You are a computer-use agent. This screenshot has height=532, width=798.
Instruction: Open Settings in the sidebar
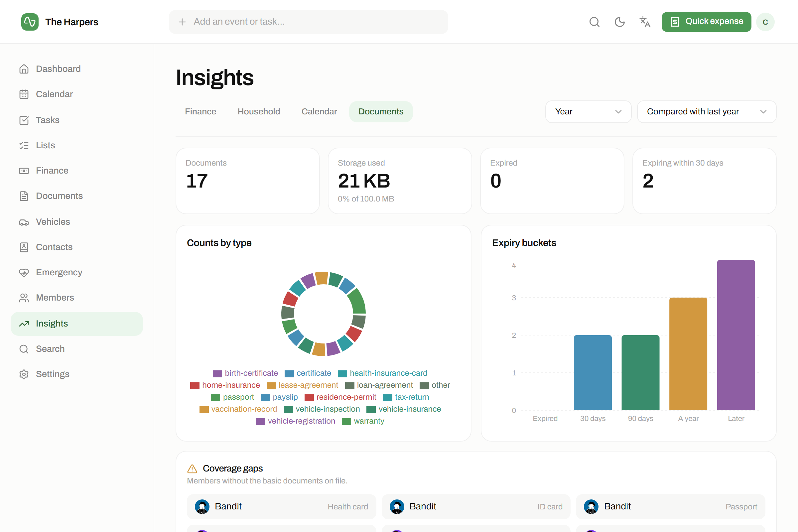pyautogui.click(x=77, y=374)
